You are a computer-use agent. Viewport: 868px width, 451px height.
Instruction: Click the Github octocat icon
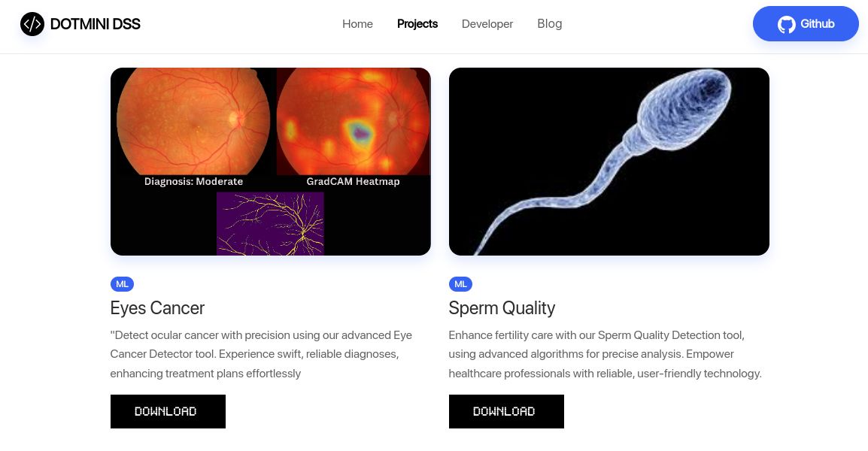point(787,24)
